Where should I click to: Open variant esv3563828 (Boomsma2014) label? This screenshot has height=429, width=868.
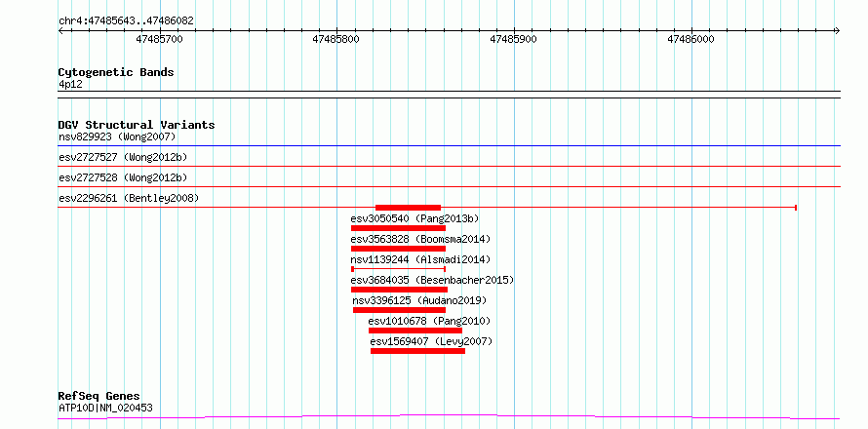coord(420,239)
